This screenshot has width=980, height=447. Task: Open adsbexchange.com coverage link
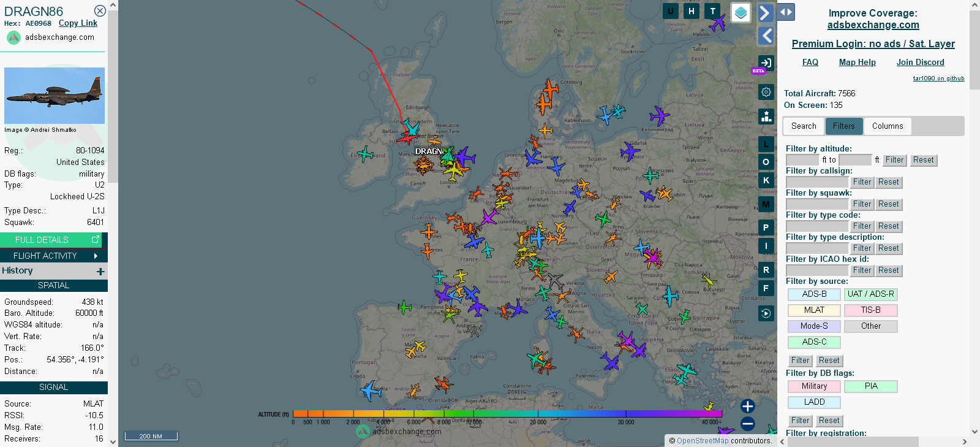(x=873, y=25)
